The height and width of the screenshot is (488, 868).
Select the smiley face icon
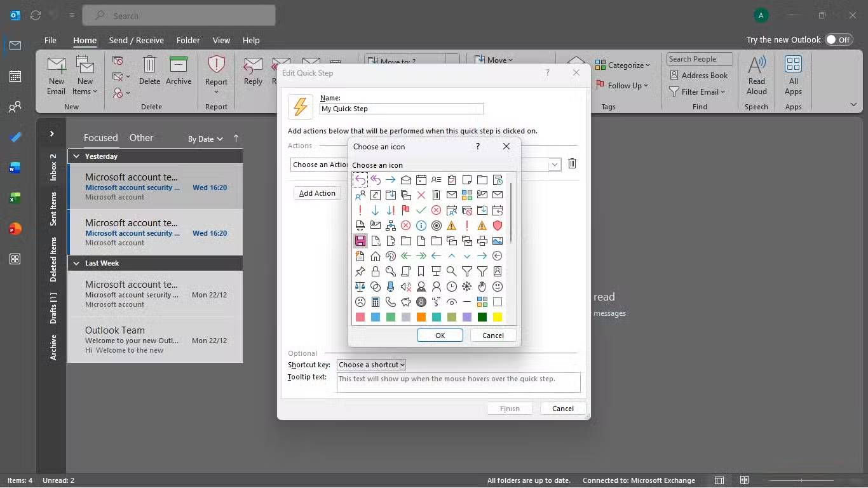[498, 287]
